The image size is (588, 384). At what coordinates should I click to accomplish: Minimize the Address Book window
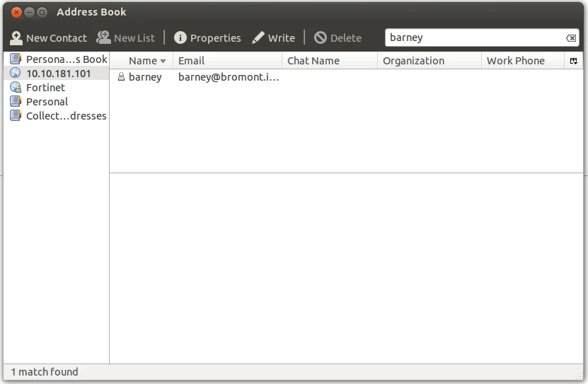29,12
